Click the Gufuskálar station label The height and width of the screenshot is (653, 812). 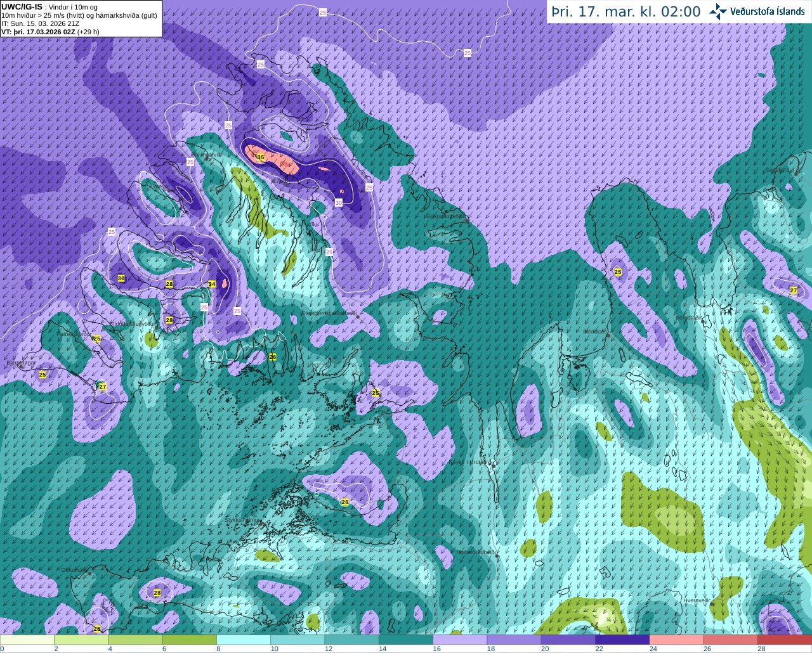point(74,570)
